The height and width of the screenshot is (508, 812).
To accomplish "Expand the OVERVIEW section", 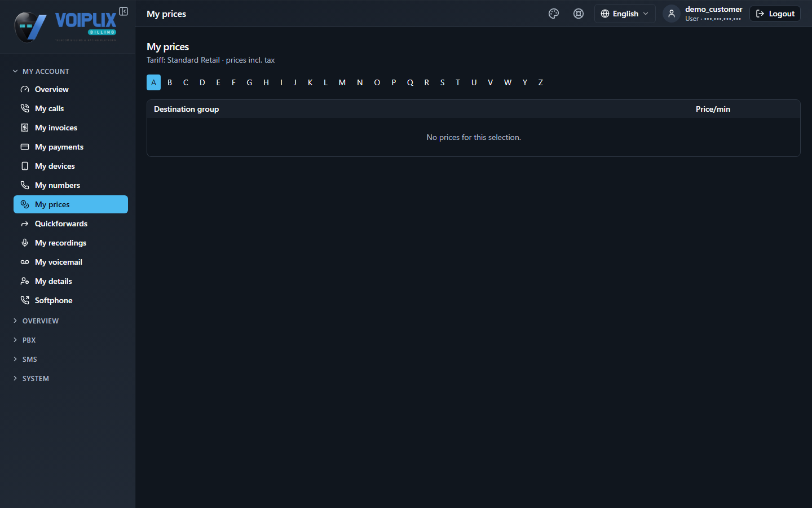I will coord(36,321).
